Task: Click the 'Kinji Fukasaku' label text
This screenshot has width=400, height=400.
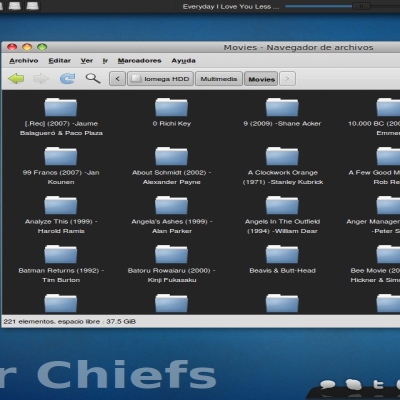Action: pyautogui.click(x=172, y=280)
